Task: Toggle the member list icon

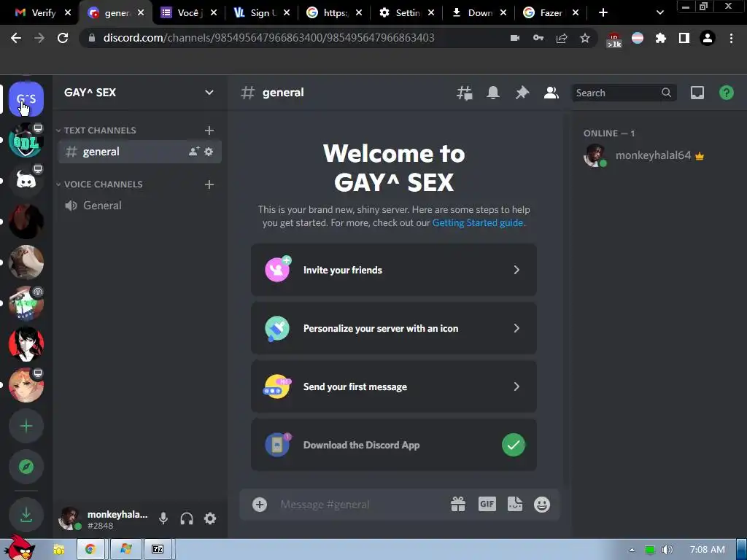Action: 551,93
